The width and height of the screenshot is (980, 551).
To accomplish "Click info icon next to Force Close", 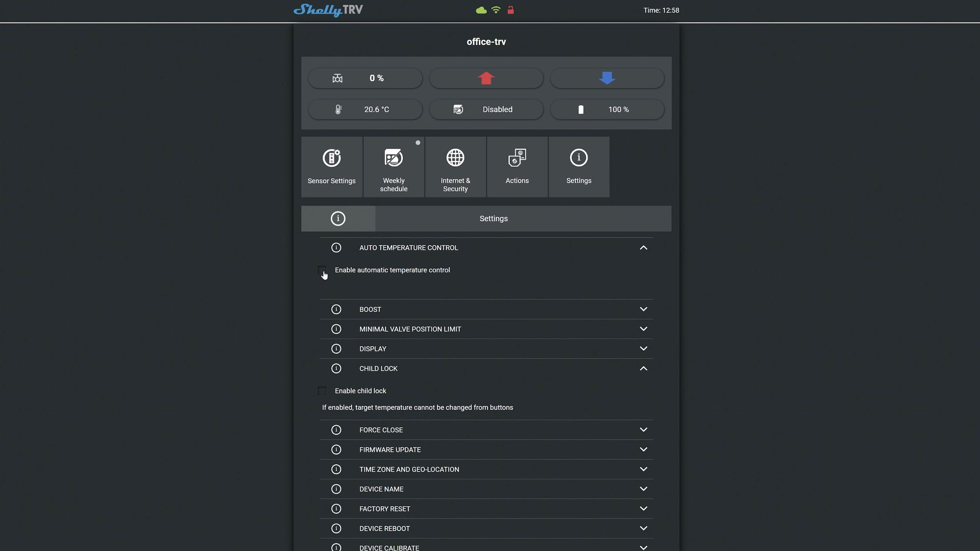I will pyautogui.click(x=336, y=430).
